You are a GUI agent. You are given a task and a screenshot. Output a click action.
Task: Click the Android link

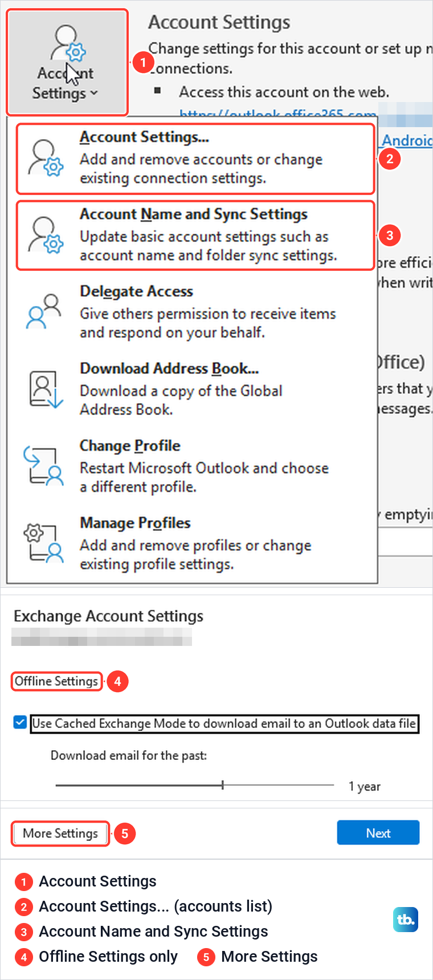point(407,140)
